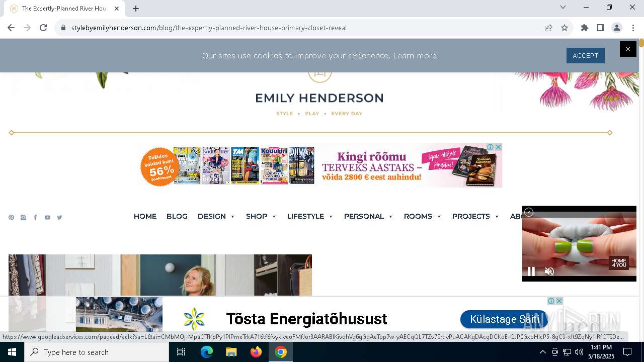This screenshot has height=362, width=644.
Task: Open Windows Start menu
Action: coord(12,352)
